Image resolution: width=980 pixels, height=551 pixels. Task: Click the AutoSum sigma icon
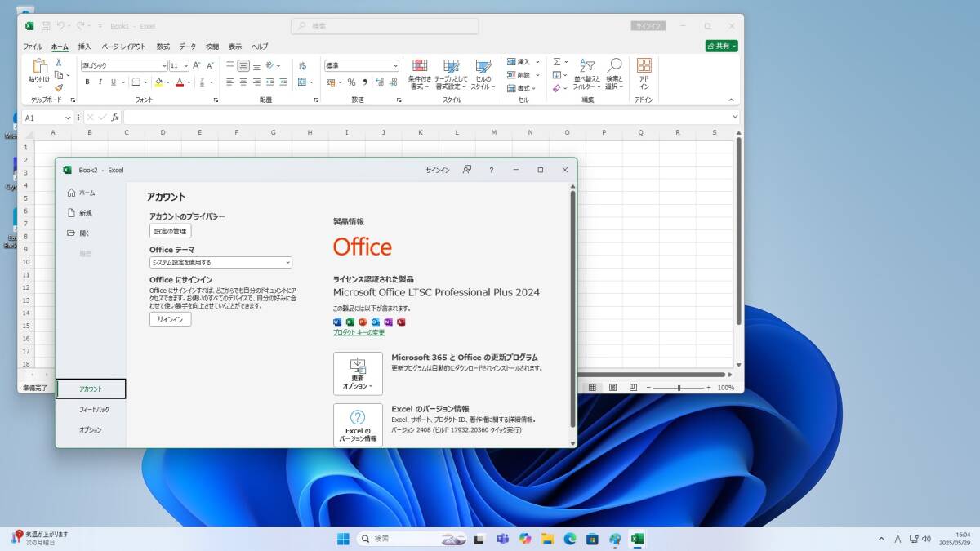557,62
